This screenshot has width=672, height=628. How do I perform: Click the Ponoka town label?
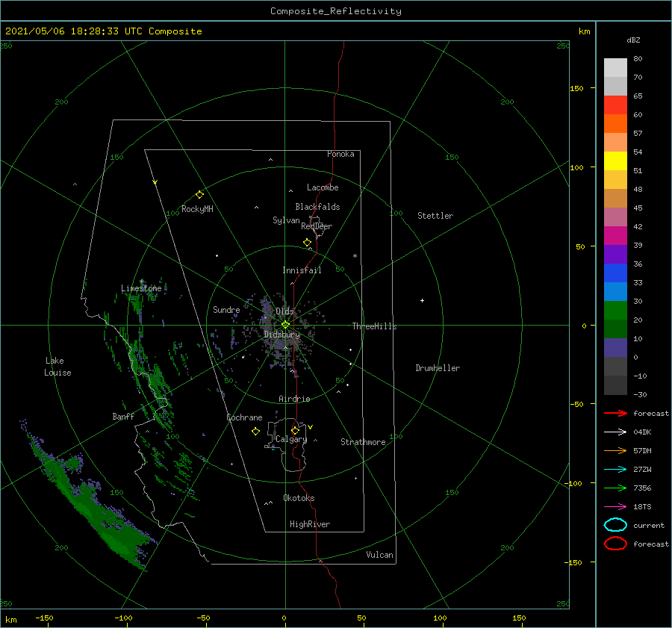(340, 154)
